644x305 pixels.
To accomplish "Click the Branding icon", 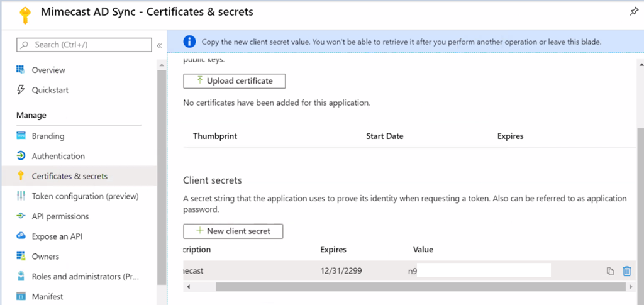I will click(21, 135).
